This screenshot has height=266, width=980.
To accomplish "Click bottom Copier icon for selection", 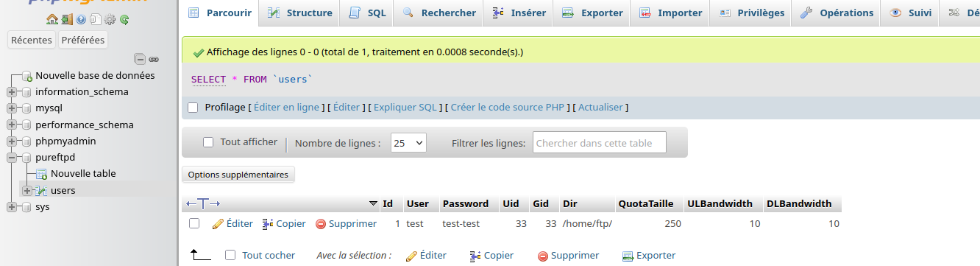I will [475, 256].
